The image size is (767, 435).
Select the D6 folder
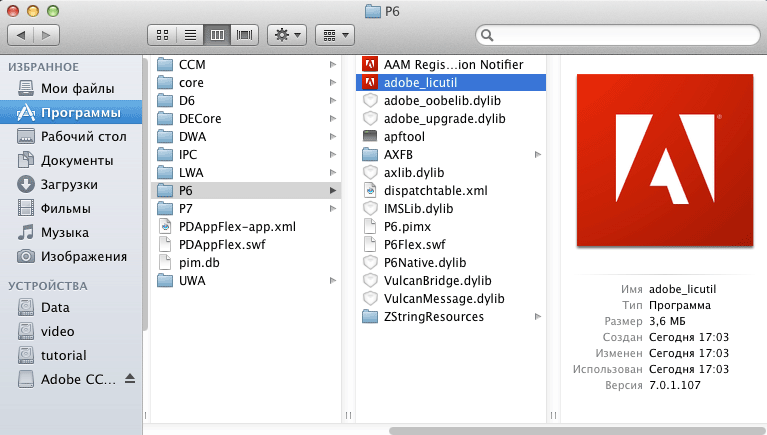pos(246,101)
